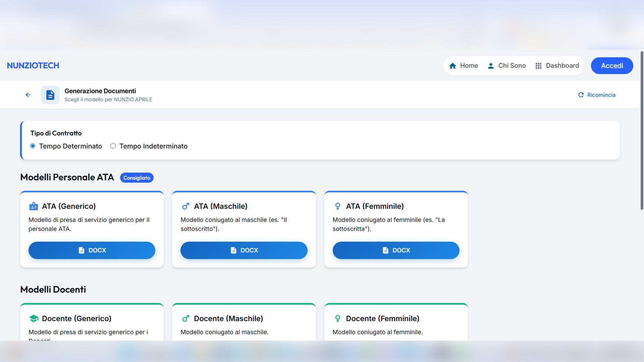Click the Tipo di Contratto label
This screenshot has height=362, width=644.
(x=56, y=133)
